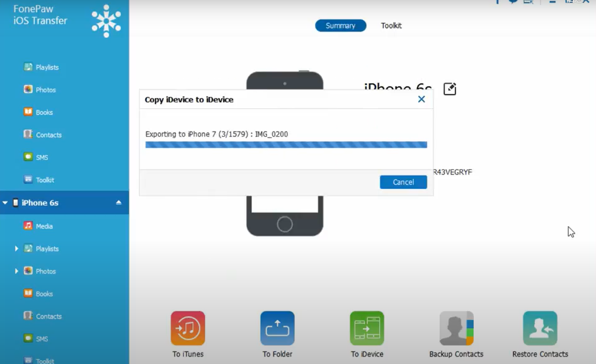Select Books in the upper device section
This screenshot has height=364, width=596.
click(38, 112)
